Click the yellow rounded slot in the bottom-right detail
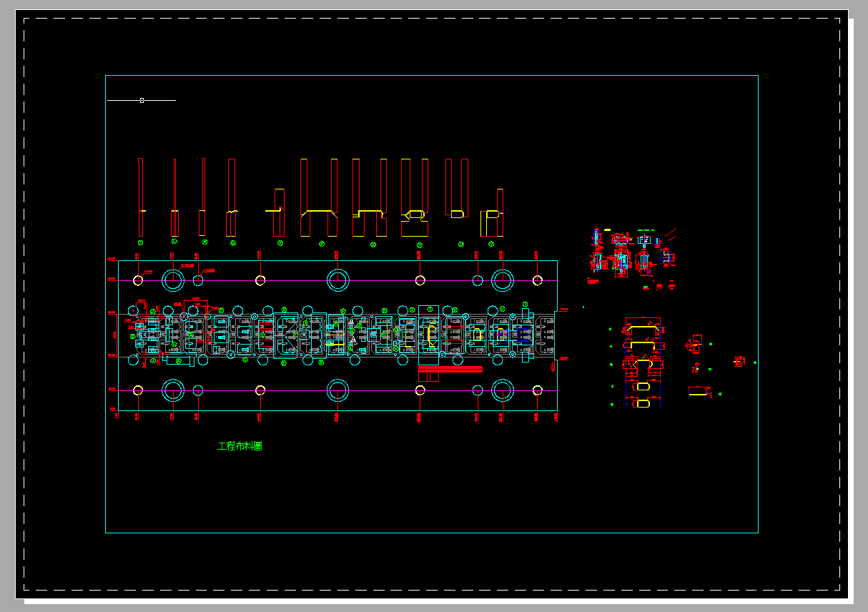The image size is (868, 612). click(x=642, y=388)
